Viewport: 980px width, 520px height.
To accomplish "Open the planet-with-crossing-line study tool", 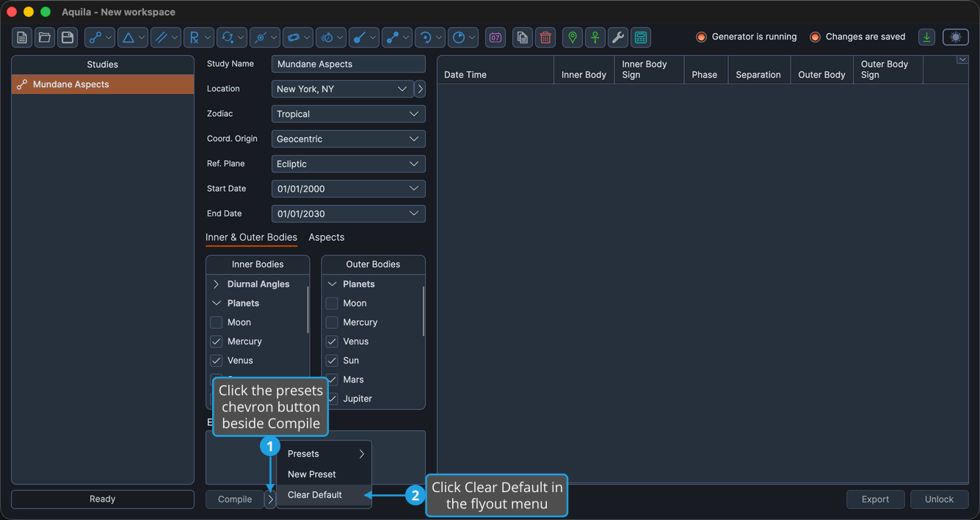I will (x=265, y=37).
